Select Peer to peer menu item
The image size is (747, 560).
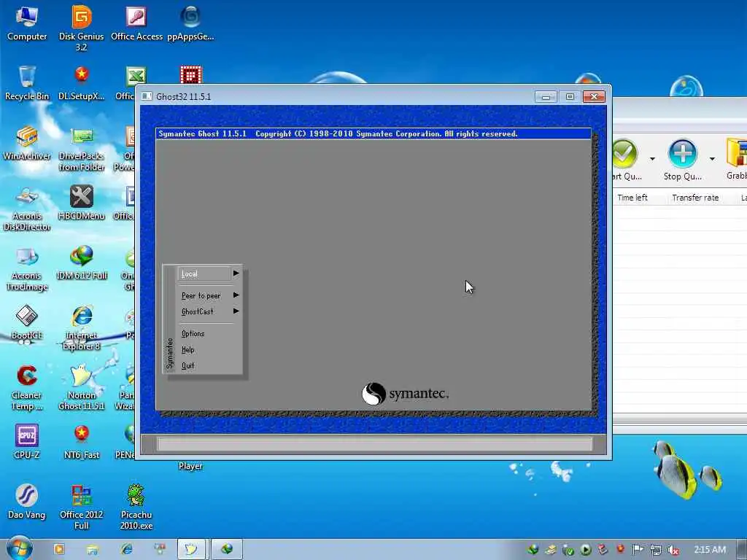(201, 296)
